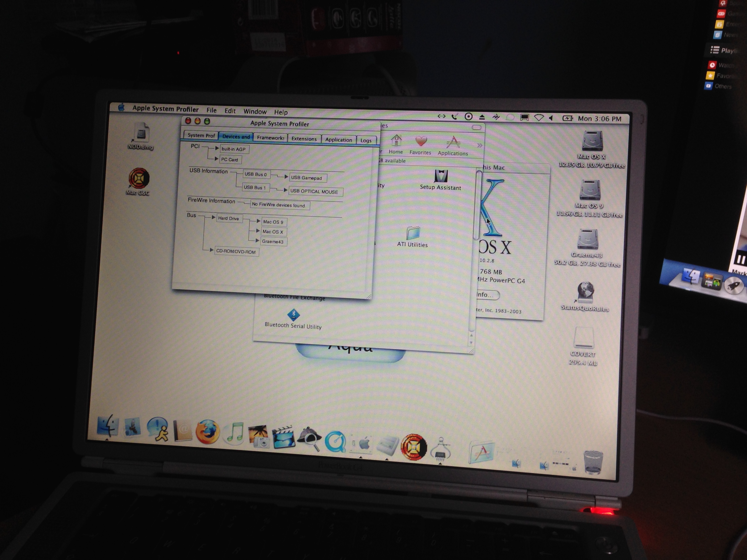Expand the Hard Drive triangle

[214, 217]
